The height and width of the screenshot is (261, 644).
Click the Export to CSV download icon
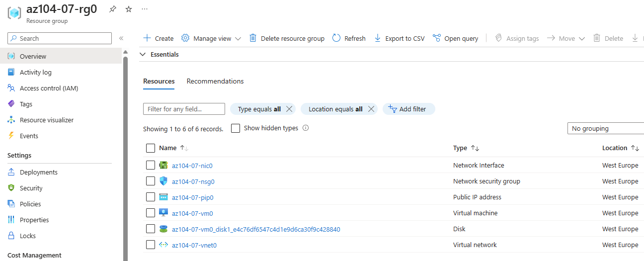pyautogui.click(x=378, y=38)
